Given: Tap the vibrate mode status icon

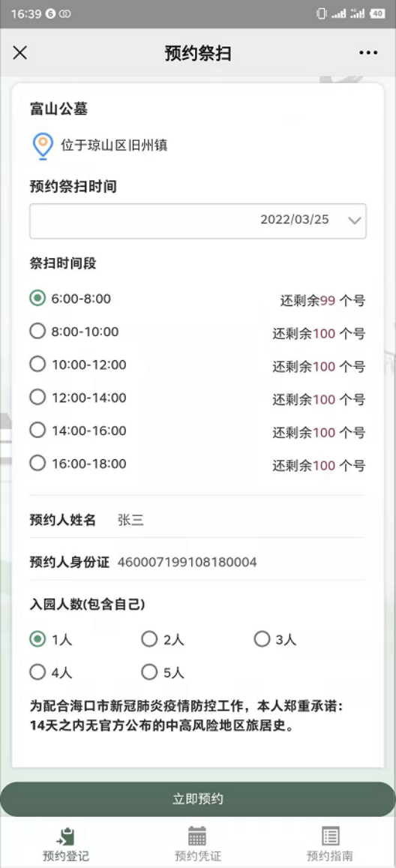Looking at the screenshot, I should [321, 14].
